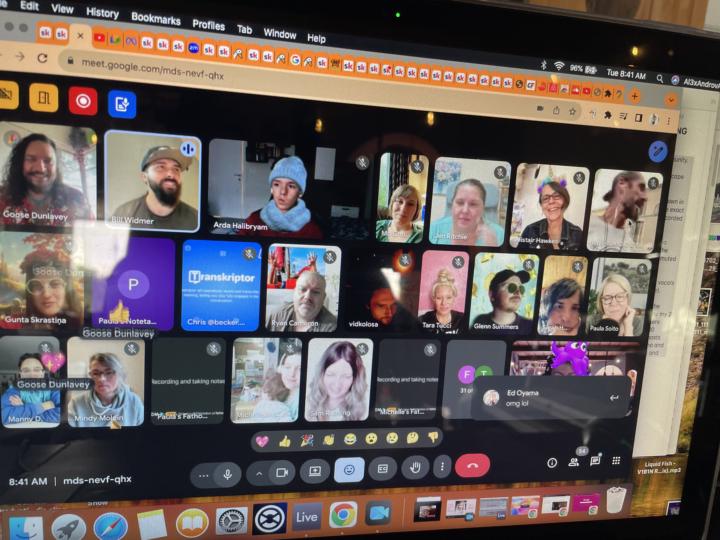Image resolution: width=720 pixels, height=540 pixels.
Task: Open the History menu
Action: 102,12
